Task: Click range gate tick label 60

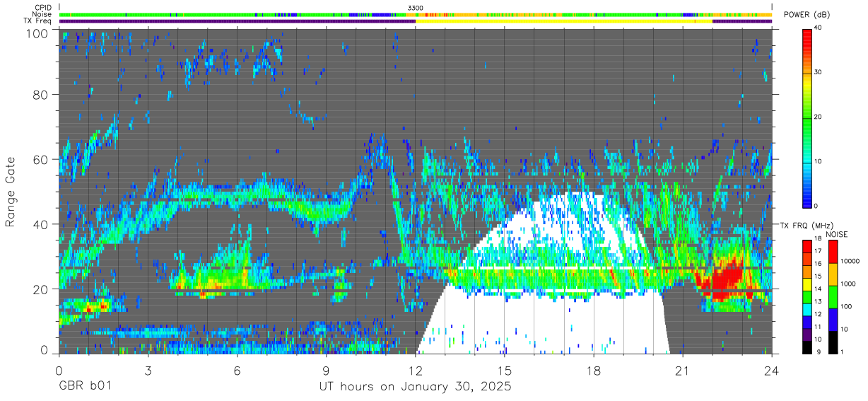Action: tap(40, 159)
